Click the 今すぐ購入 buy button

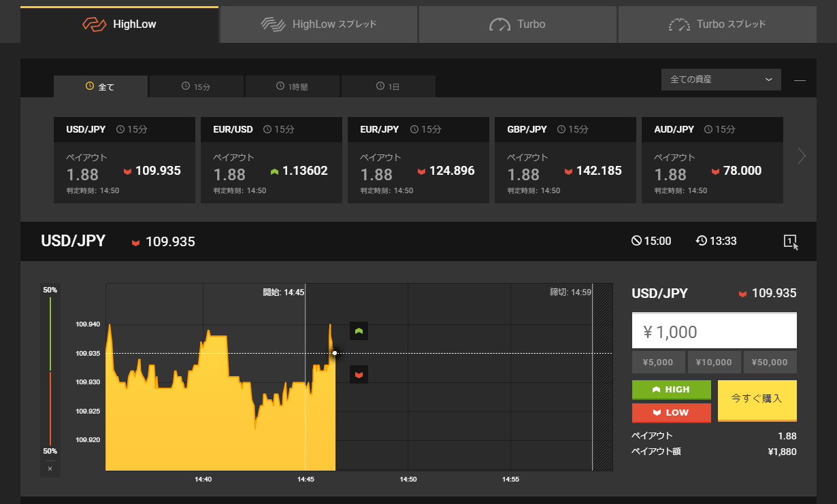click(757, 401)
